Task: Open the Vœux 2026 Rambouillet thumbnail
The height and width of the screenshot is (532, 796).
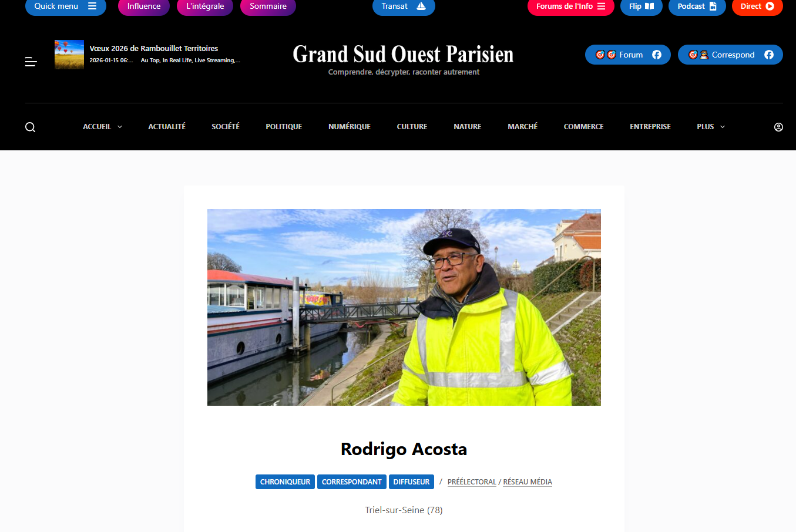Action: (69, 55)
